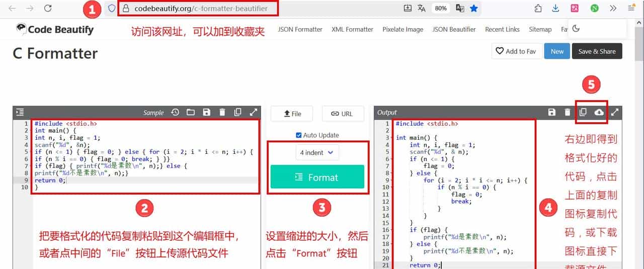This screenshot has height=269, width=644.
Task: Download output with cloud icon
Action: (x=599, y=113)
